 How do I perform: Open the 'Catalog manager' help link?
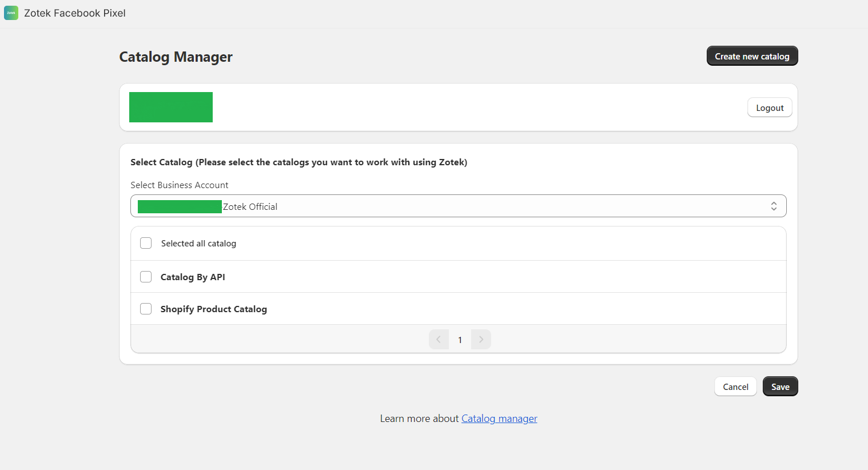[499, 419]
